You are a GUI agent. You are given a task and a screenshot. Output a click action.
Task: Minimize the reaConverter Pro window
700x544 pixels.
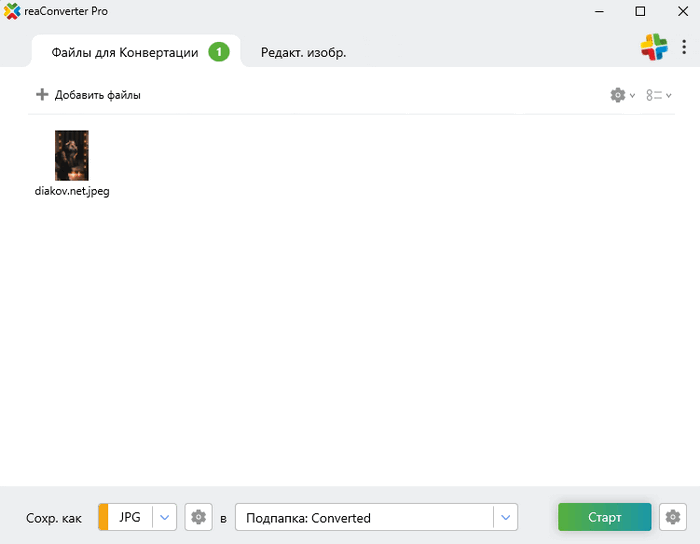(600, 11)
